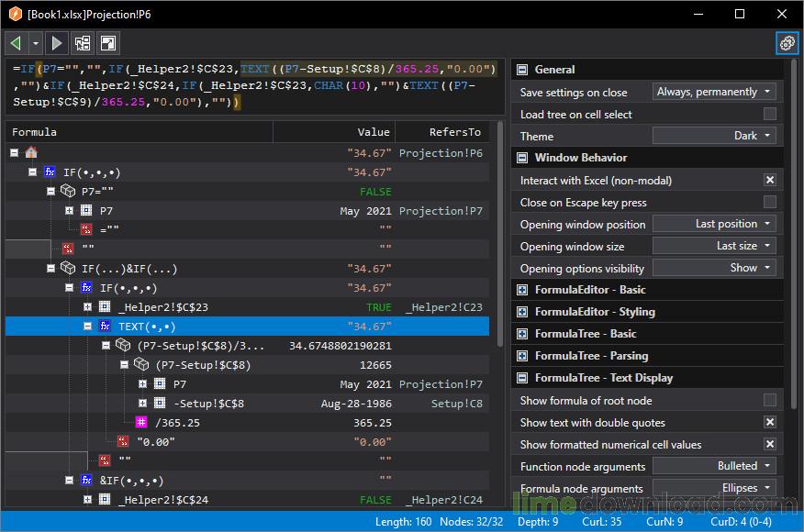Open Save settings on close dropdown
This screenshot has width=804, height=532.
click(714, 92)
